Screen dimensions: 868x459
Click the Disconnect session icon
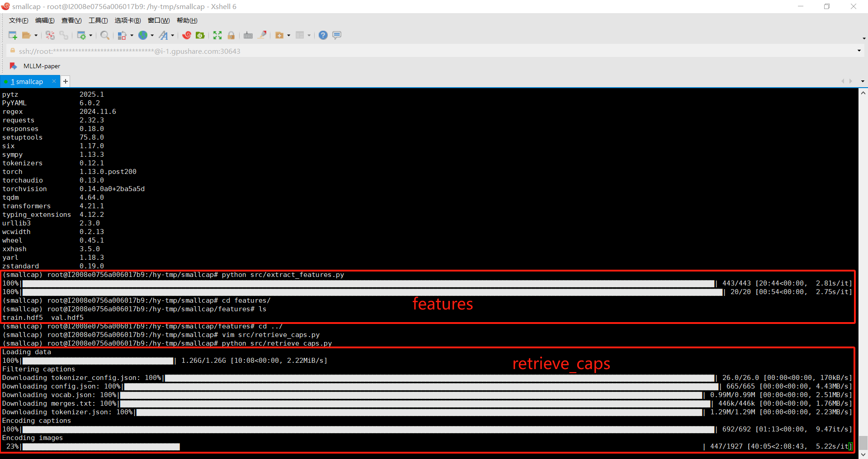[64, 35]
